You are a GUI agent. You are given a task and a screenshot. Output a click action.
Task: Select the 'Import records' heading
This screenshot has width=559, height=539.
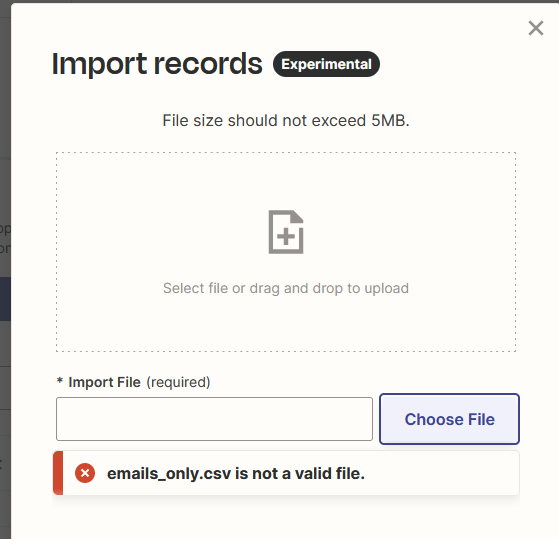pos(157,64)
